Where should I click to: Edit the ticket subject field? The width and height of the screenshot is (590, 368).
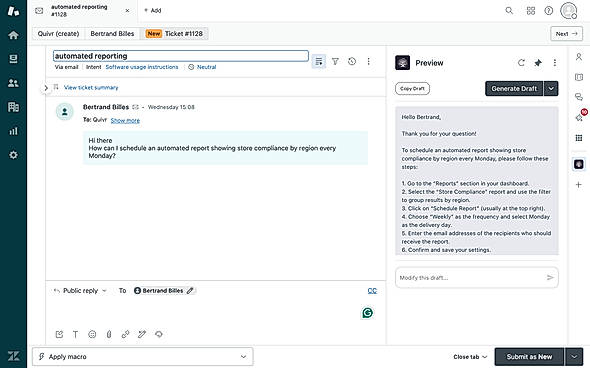pyautogui.click(x=181, y=56)
